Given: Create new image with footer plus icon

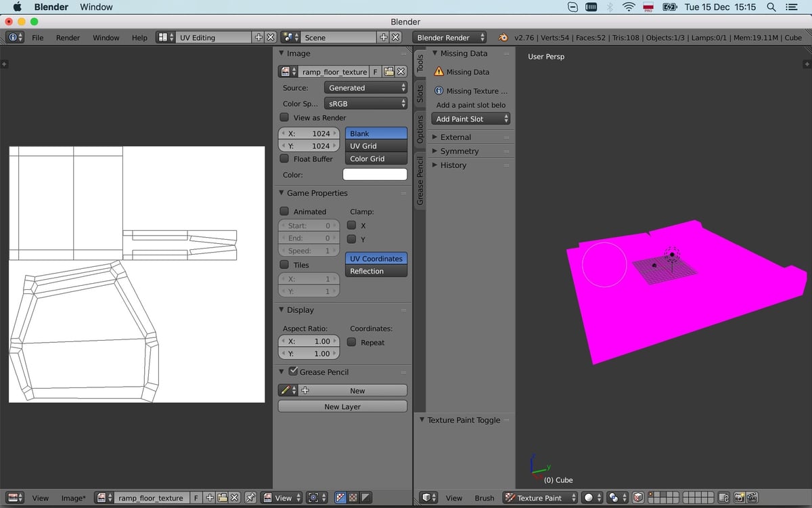Looking at the screenshot, I should tap(210, 497).
